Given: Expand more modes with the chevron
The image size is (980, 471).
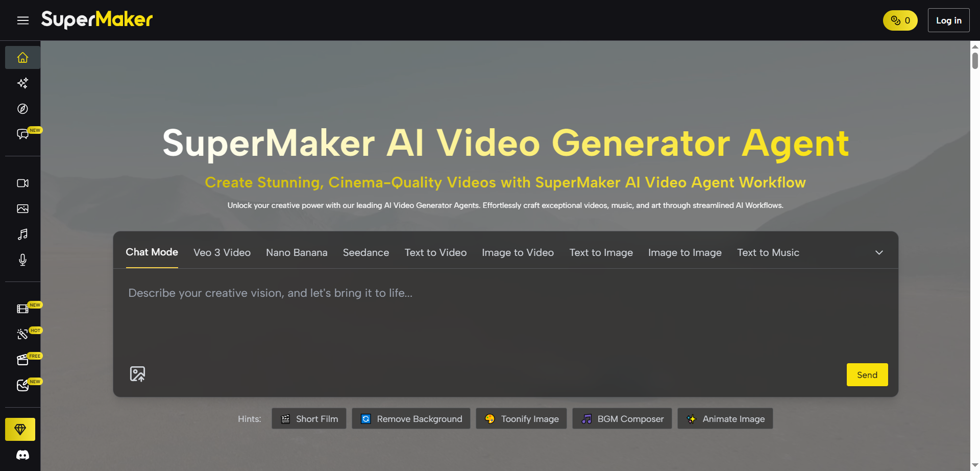Looking at the screenshot, I should pos(879,252).
